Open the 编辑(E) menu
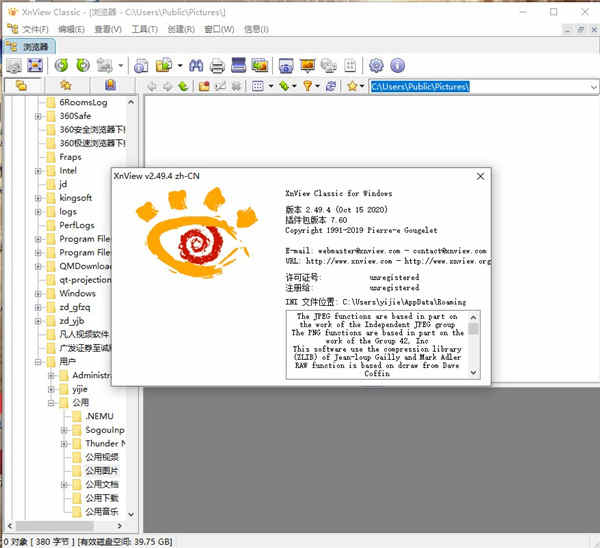Screen dimensions: 600x548 [x=71, y=29]
